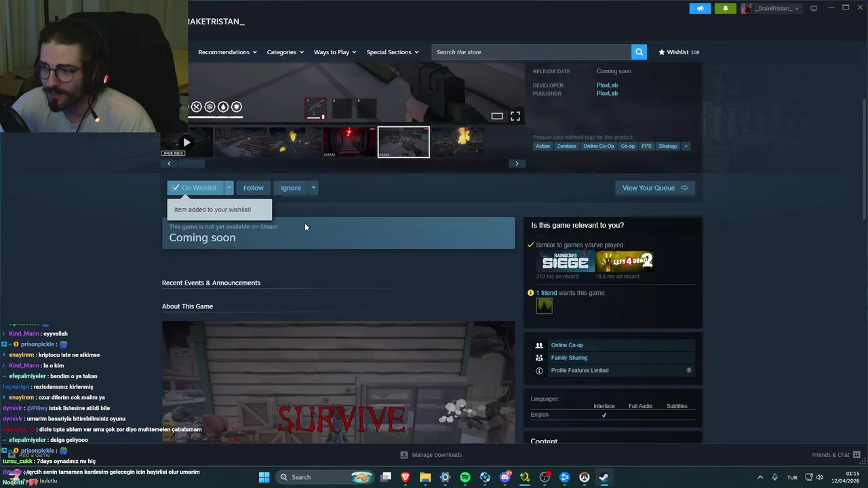This screenshot has height=488, width=868.
Task: Expand the Ignore options arrow
Action: (313, 188)
